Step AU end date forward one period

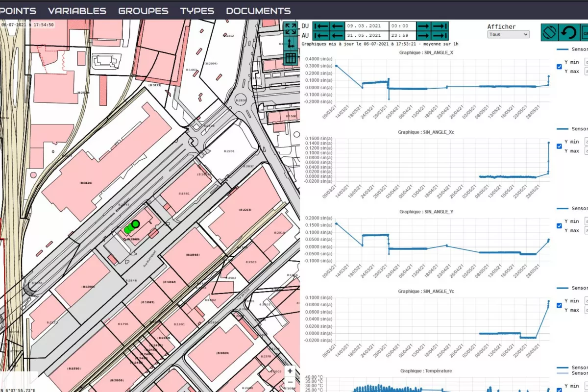click(x=423, y=35)
